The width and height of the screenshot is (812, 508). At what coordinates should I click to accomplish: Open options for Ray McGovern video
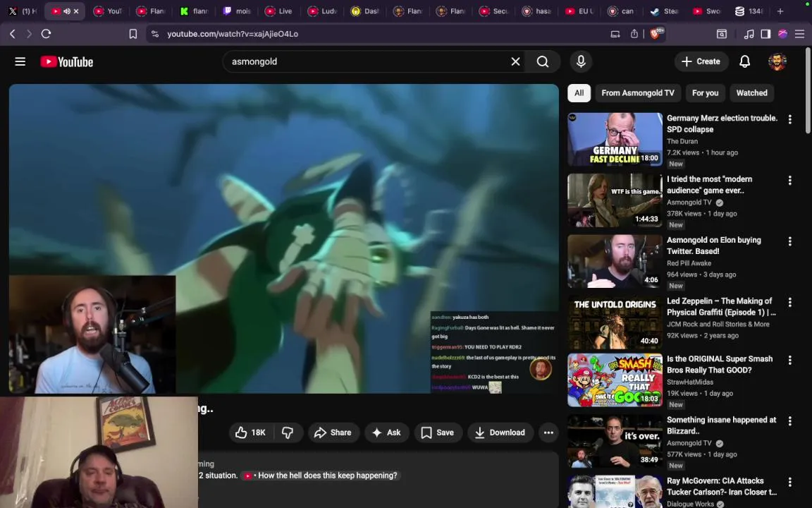[789, 482]
